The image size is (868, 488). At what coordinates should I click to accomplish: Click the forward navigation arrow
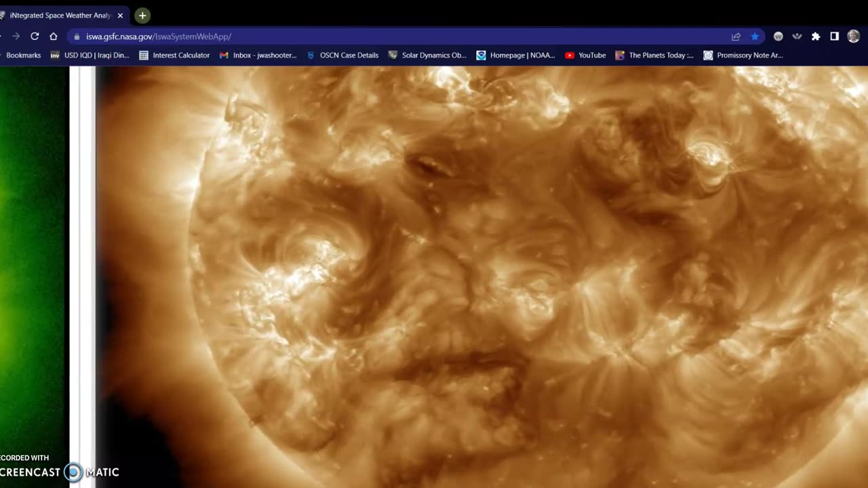click(16, 37)
